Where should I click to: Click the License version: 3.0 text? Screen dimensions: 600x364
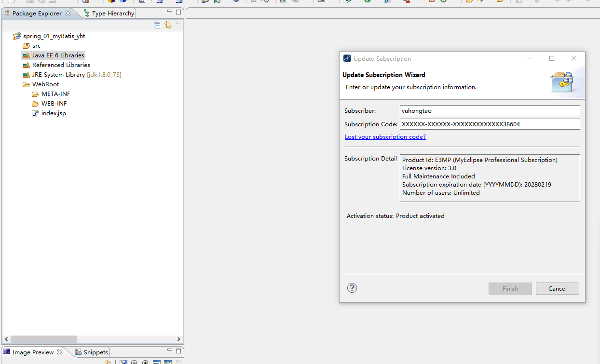click(x=429, y=168)
